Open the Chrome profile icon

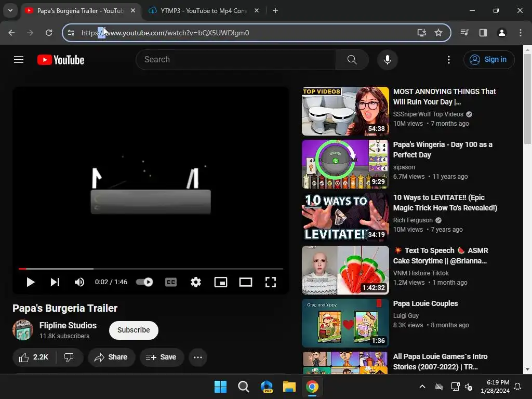[x=502, y=33]
